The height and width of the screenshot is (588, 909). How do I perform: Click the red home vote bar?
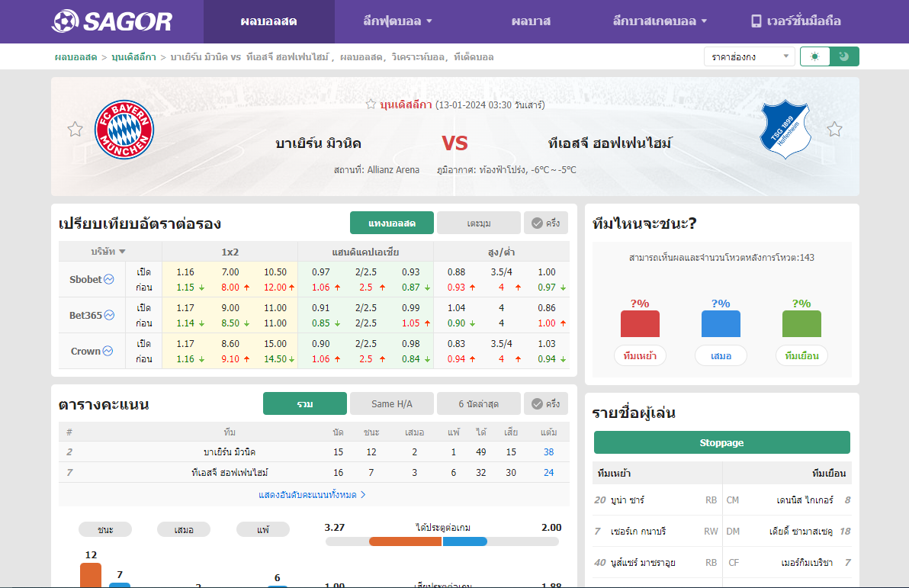pos(640,323)
